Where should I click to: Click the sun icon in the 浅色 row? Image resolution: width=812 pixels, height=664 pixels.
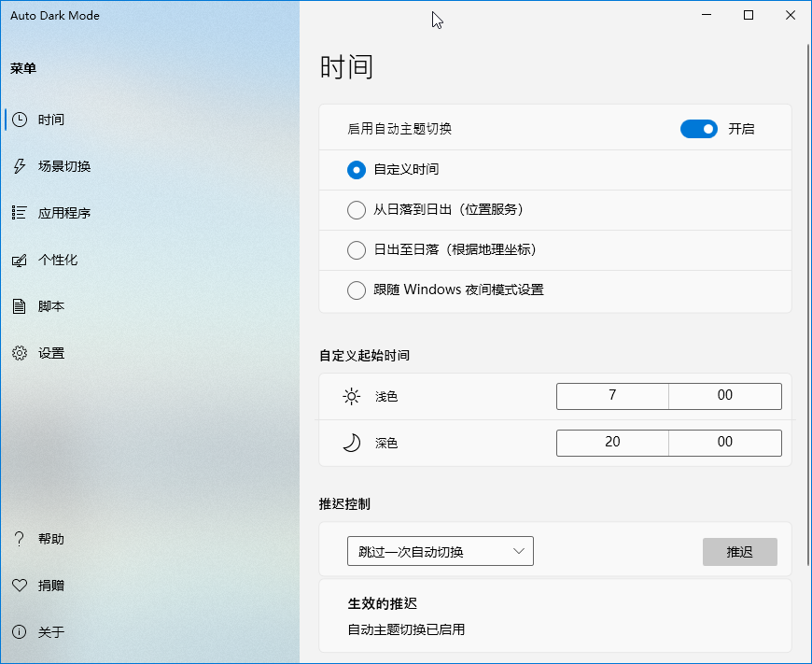(x=352, y=397)
